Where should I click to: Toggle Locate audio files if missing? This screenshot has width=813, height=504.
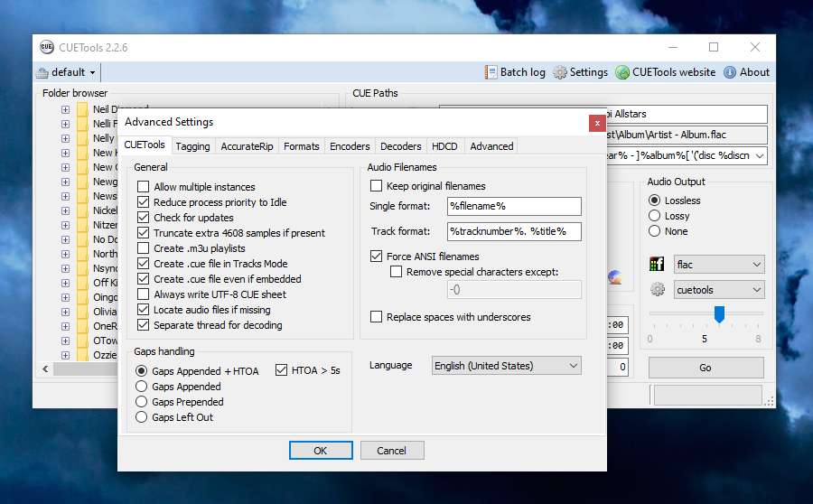click(143, 310)
